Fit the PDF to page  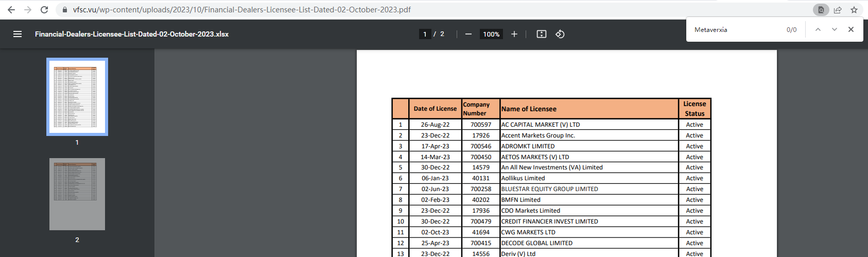tap(542, 34)
